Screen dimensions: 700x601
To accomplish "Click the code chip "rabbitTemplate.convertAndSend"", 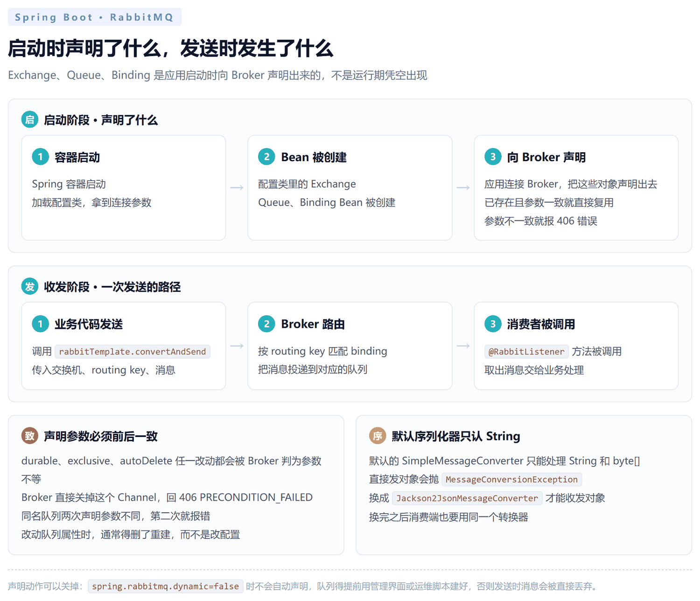I will coord(133,352).
